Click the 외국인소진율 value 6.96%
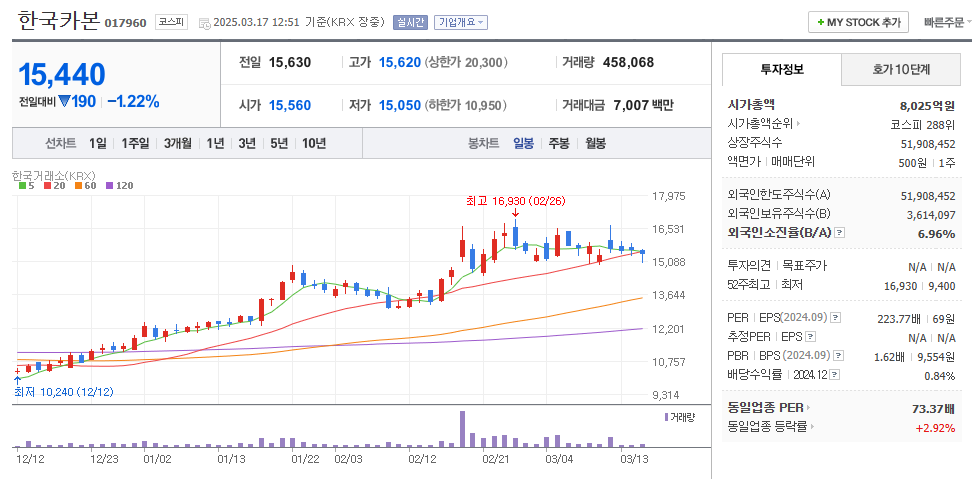The width and height of the screenshot is (976, 479). click(936, 233)
